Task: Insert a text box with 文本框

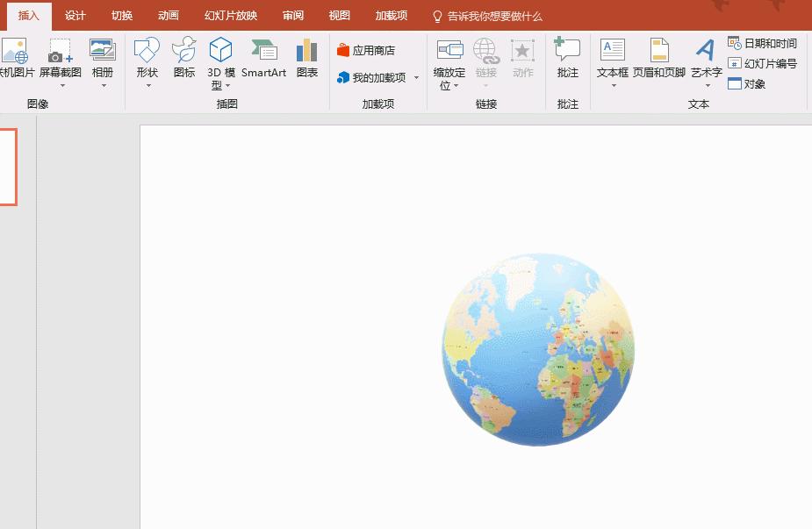Action: coord(612,59)
